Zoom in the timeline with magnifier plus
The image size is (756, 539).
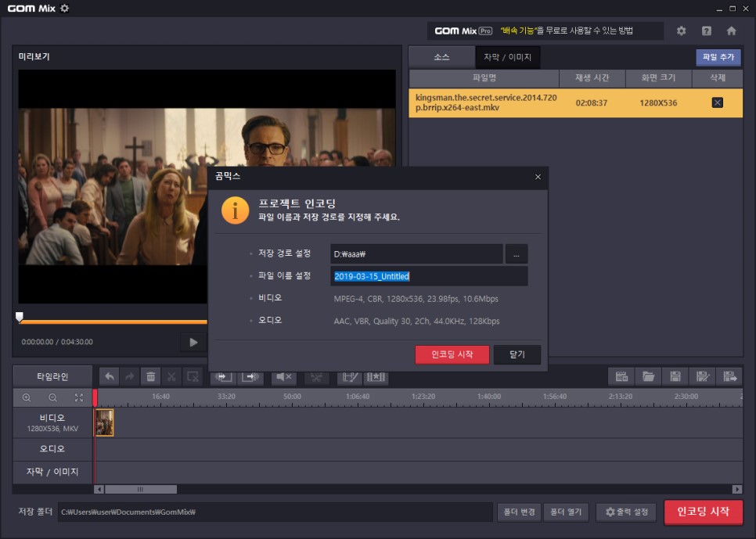[27, 397]
